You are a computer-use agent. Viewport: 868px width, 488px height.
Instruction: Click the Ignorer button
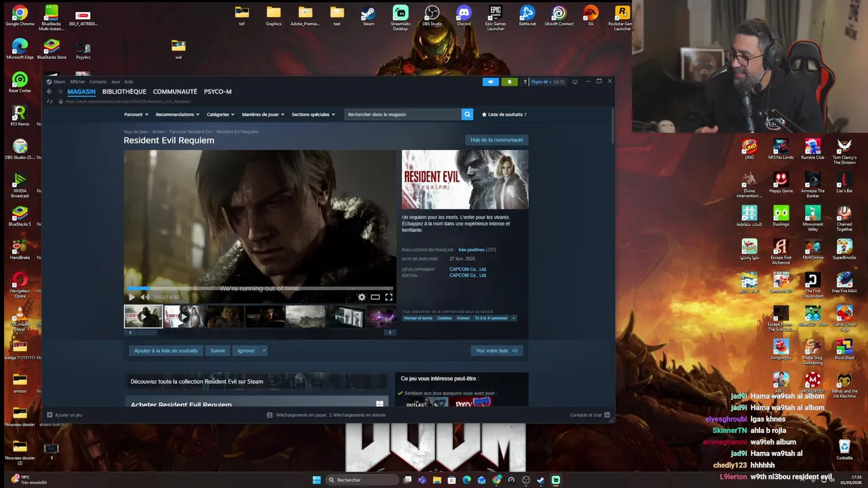tap(246, 350)
